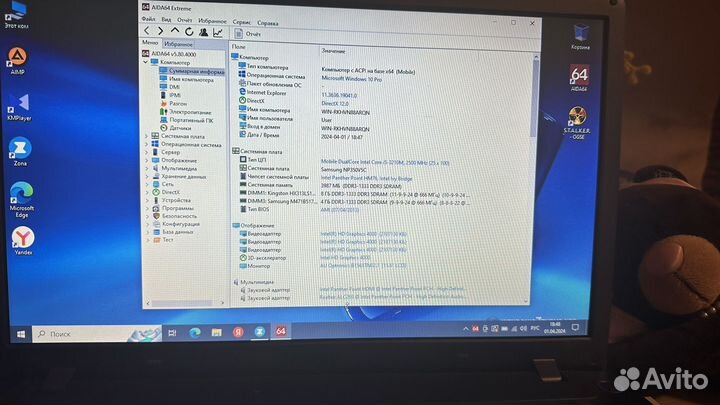Open the Intel Panther Point HM76 chipset link
The height and width of the screenshot is (405, 720).
[x=366, y=178]
